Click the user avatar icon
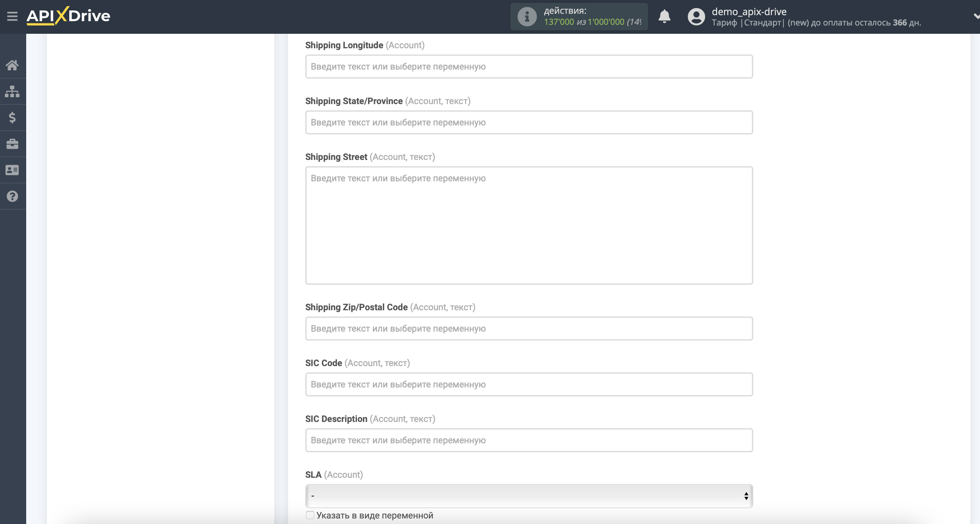The image size is (980, 524). click(x=696, y=17)
